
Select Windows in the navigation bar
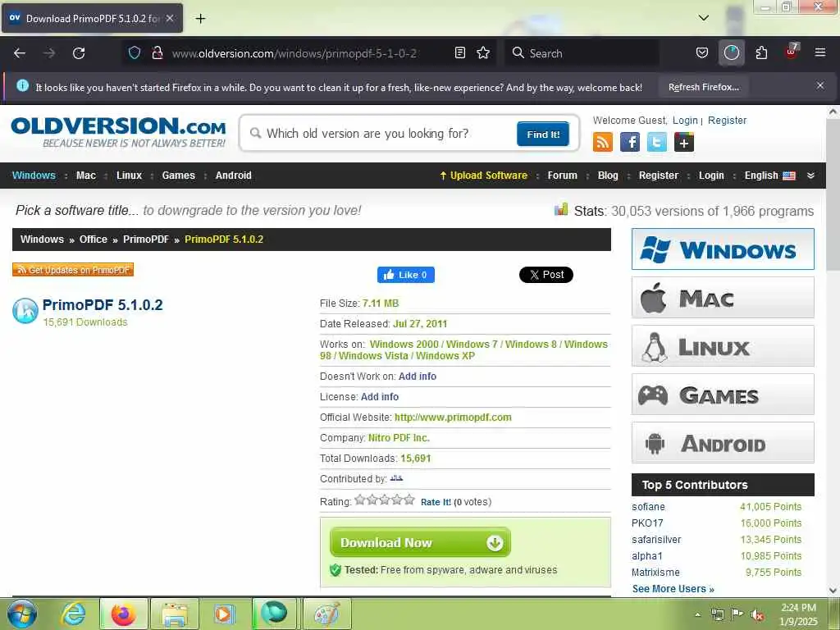tap(34, 176)
